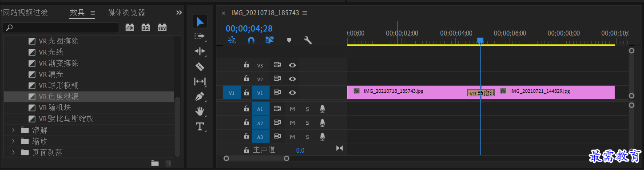
Task: Expand the 缩放 folder
Action: point(13,141)
